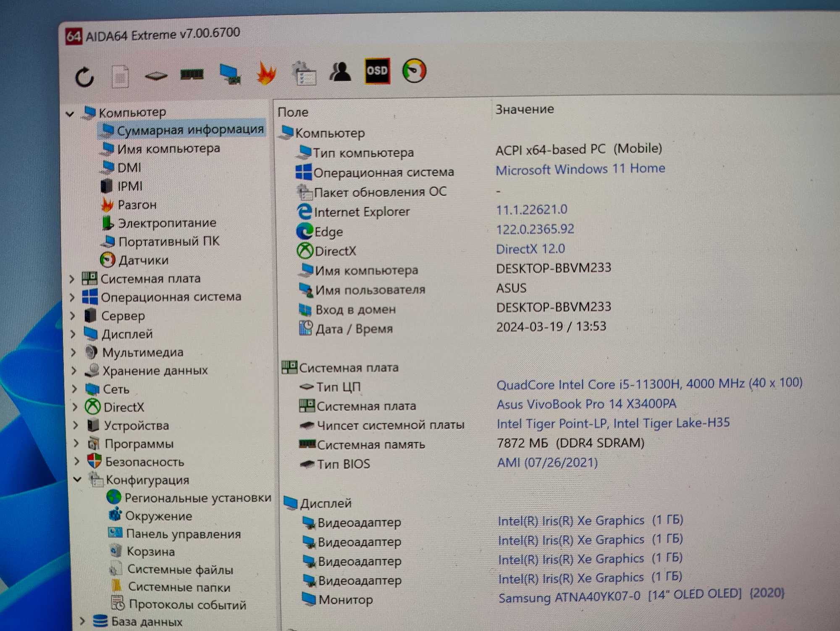Screen dimensions: 840x631
Task: Click the 7872 МБ (DDR4 SDRAM) value
Action: point(570,443)
